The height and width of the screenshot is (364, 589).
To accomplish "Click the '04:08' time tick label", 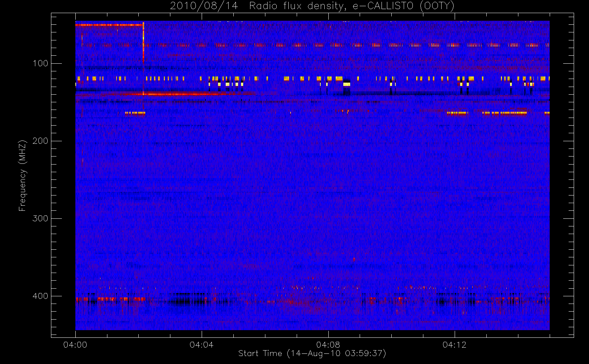I will pos(328,345).
